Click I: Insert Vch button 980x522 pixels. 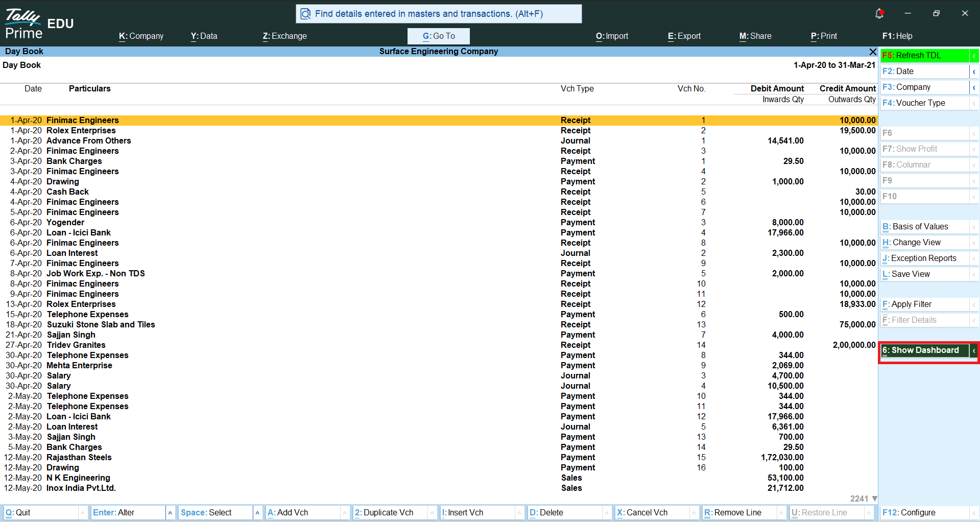pyautogui.click(x=478, y=513)
